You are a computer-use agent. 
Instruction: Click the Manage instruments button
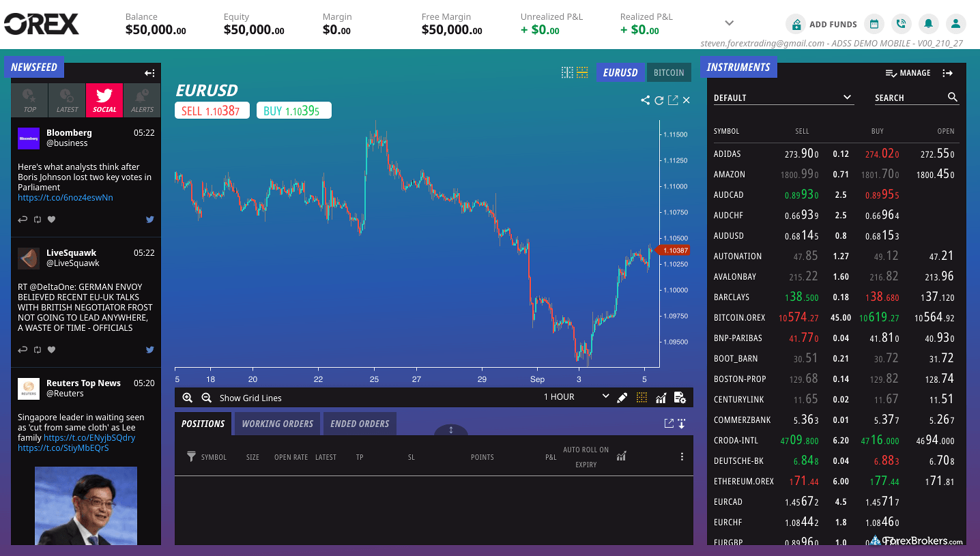coord(908,73)
